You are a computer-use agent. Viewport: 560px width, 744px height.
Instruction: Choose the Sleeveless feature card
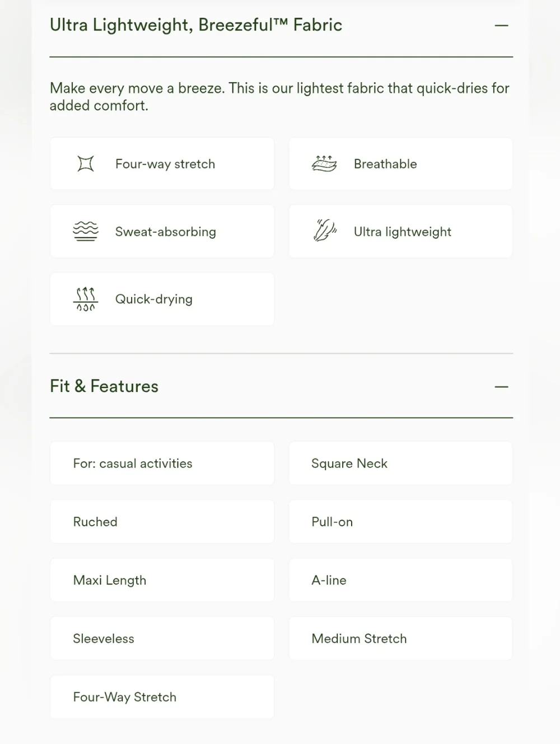(162, 639)
